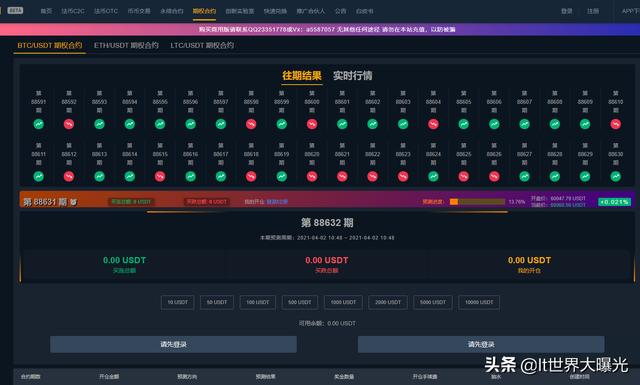The width and height of the screenshot is (640, 385).
Task: Click the green up icon for period 88595
Action: [x=160, y=124]
